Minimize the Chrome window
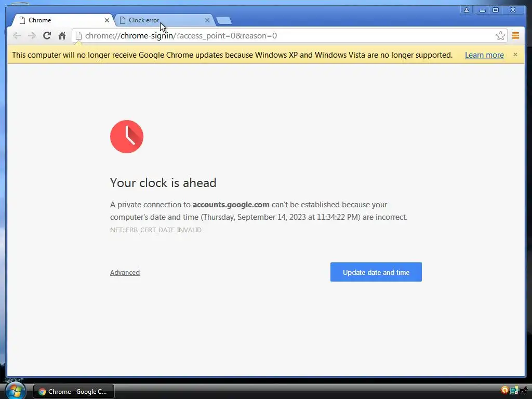The width and height of the screenshot is (532, 399). coord(482,10)
